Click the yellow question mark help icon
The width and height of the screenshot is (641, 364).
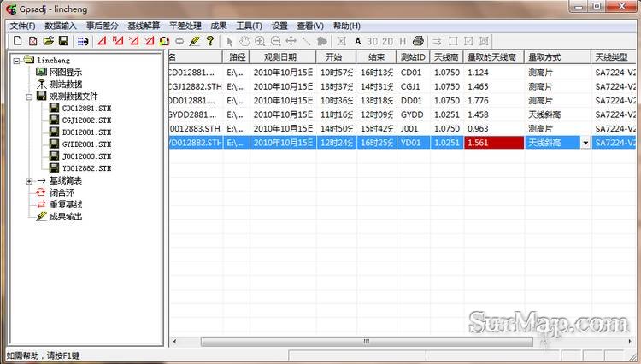point(210,41)
